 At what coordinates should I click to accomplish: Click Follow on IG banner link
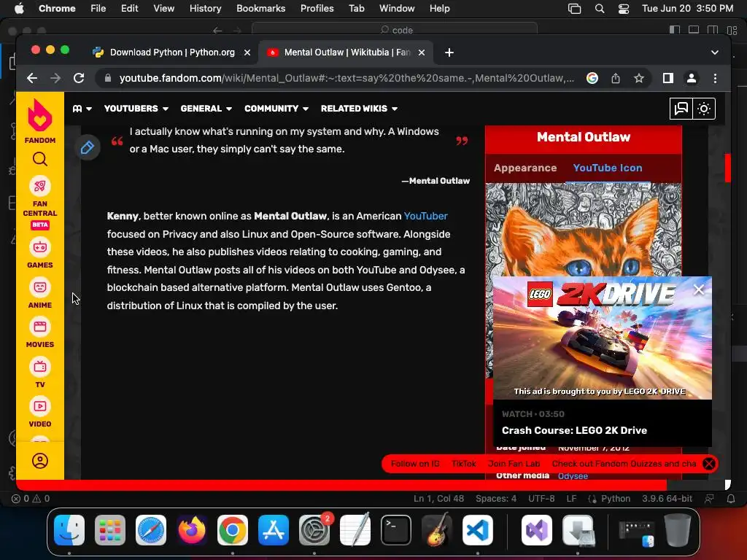[415, 464]
